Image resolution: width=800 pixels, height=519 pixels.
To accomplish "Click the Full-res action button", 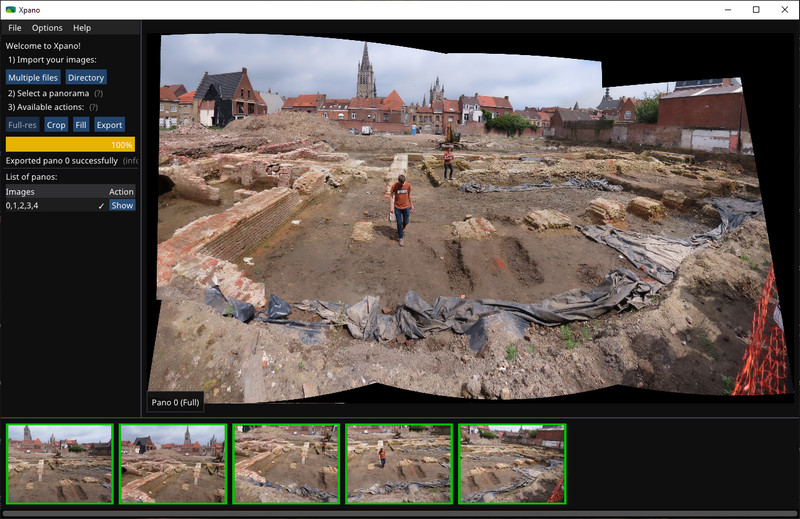I will (x=22, y=125).
